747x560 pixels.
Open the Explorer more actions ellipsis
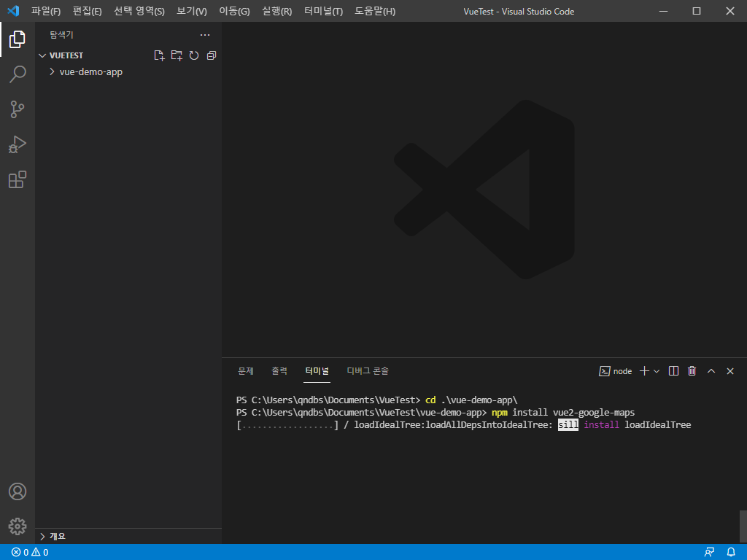(x=205, y=35)
